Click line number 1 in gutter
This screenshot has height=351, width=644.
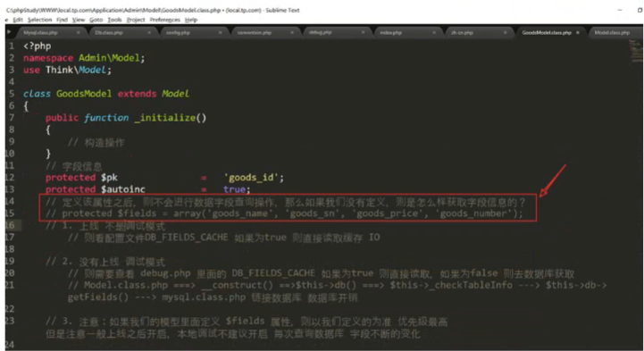tap(12, 46)
